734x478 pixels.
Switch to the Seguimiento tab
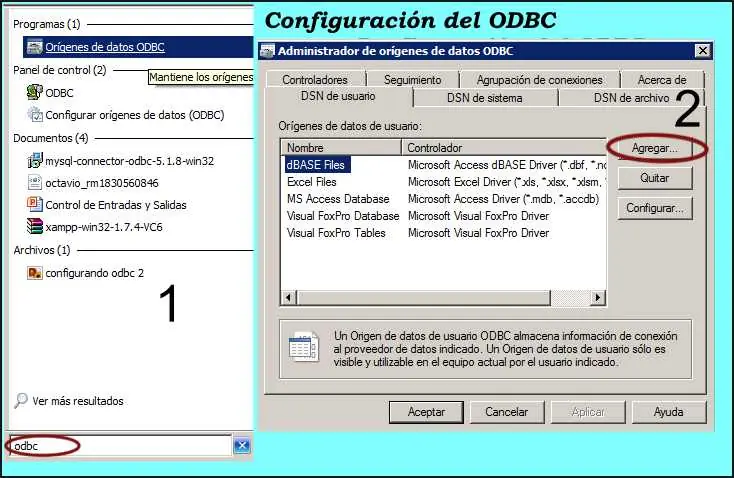[x=412, y=80]
